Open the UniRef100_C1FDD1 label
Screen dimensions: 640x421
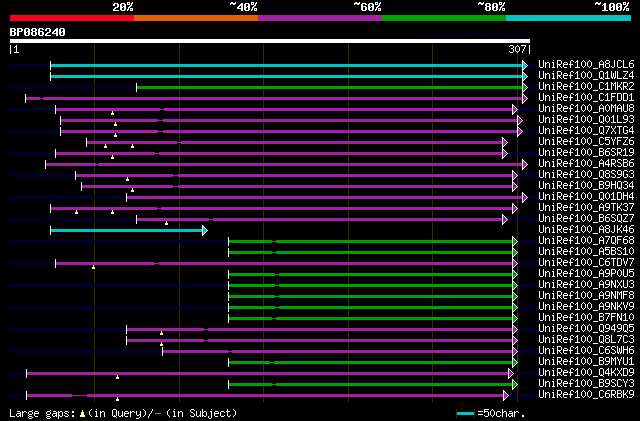point(586,97)
